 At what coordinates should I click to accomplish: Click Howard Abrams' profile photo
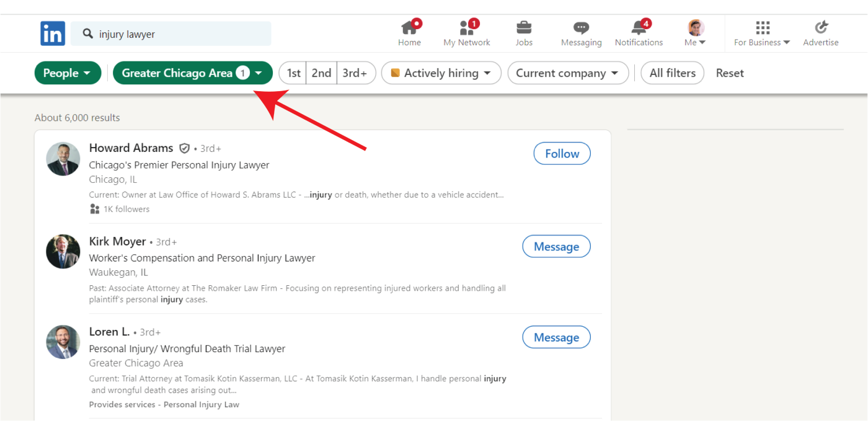63,159
